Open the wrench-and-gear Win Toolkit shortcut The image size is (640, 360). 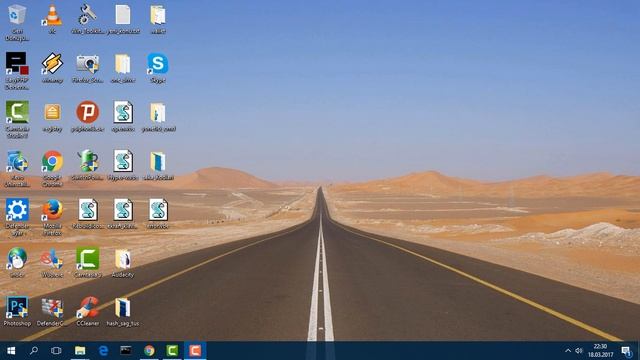pos(87,16)
